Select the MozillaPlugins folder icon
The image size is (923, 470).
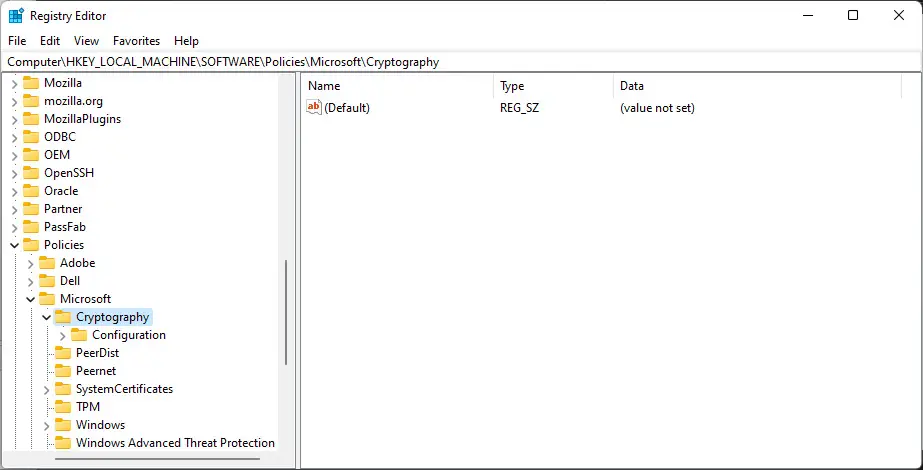coord(31,119)
